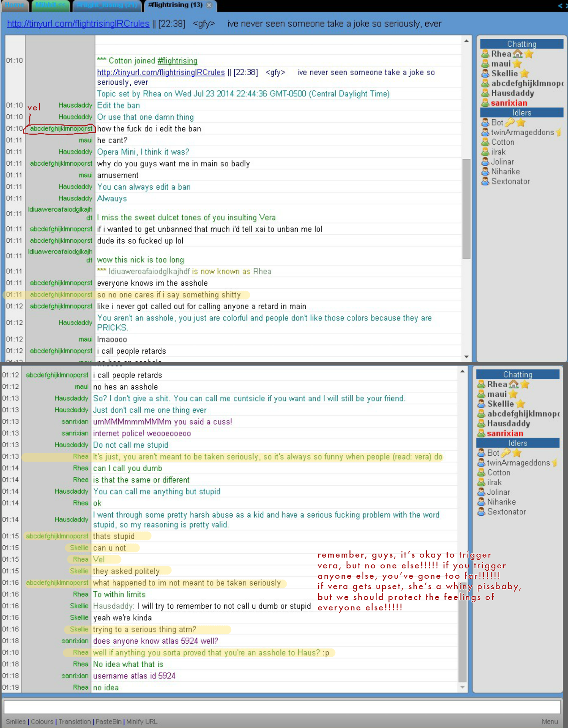Click the tab scroll arrows at top right
This screenshot has width=568, height=728.
tap(562, 6)
